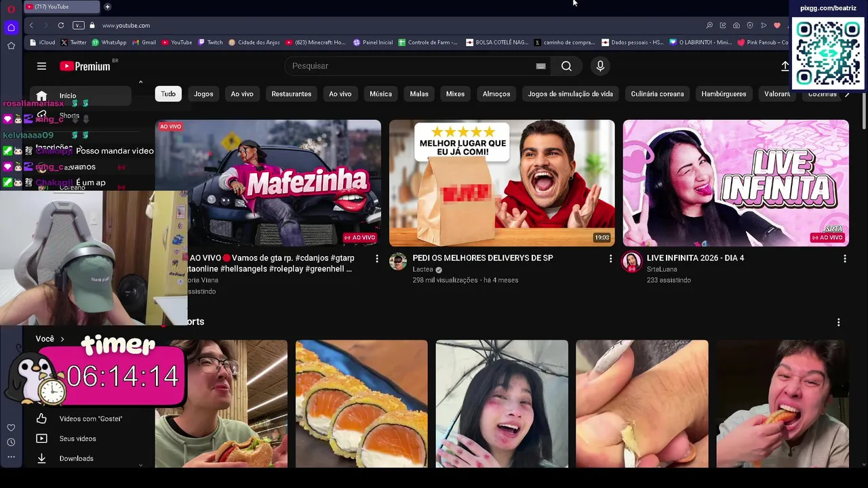Click the camera snapshot icon in address bar
This screenshot has height=488, width=868.
pos(736,25)
